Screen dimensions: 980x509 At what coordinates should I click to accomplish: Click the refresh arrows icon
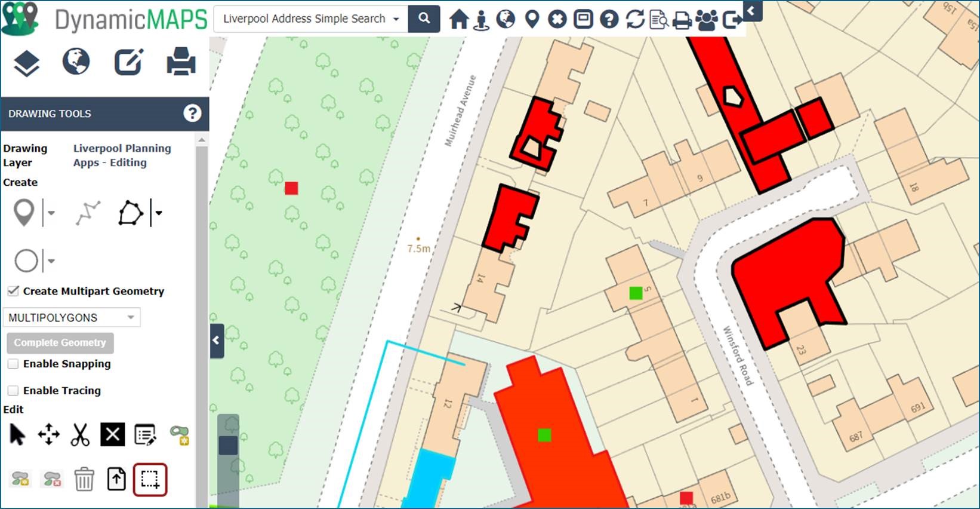634,19
